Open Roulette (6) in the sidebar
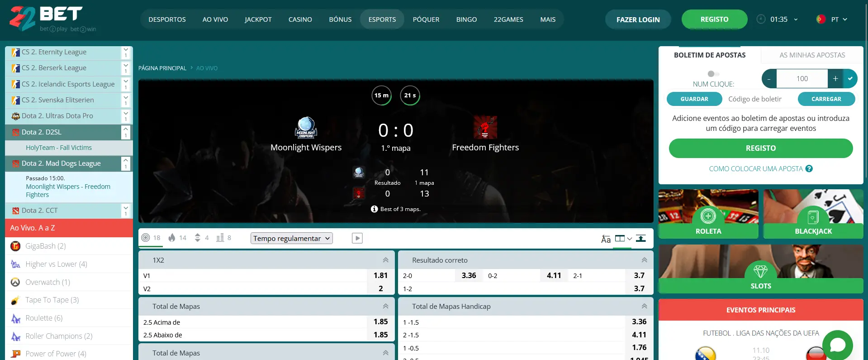The image size is (868, 360). [69, 318]
